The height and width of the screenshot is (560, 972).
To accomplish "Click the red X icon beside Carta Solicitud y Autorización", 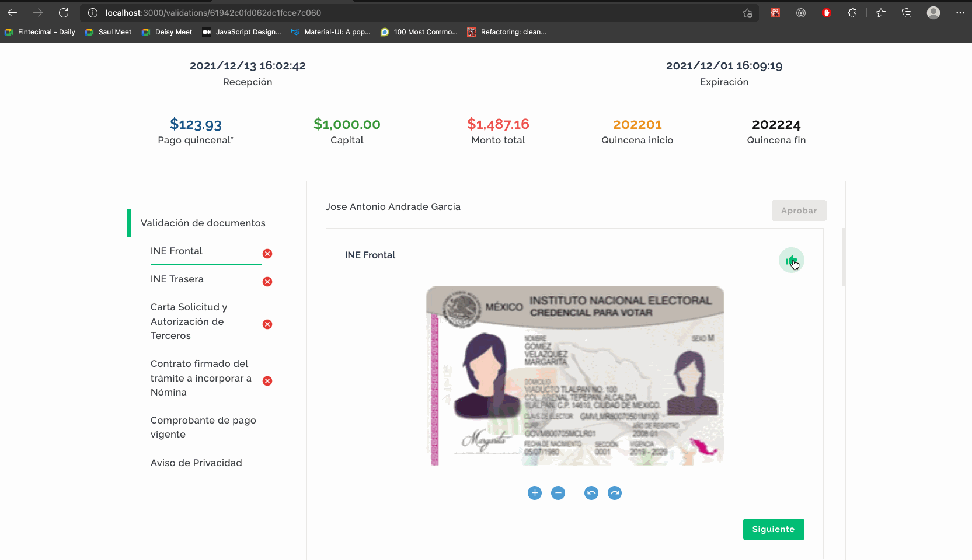I will (x=267, y=324).
